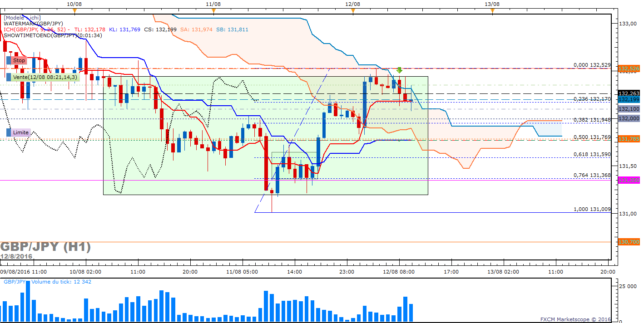Viewport: 644px width, 323px height.
Task: Click Fibonacci level 0,500 131,769 label
Action: [592, 137]
